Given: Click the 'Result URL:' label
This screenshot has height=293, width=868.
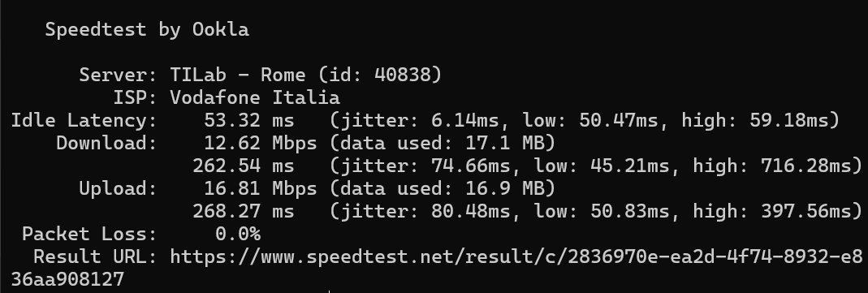Looking at the screenshot, I should (x=96, y=256).
